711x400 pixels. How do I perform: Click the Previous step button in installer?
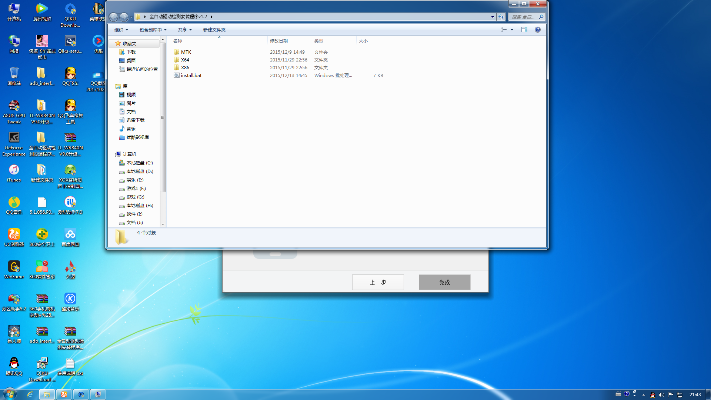pyautogui.click(x=378, y=283)
